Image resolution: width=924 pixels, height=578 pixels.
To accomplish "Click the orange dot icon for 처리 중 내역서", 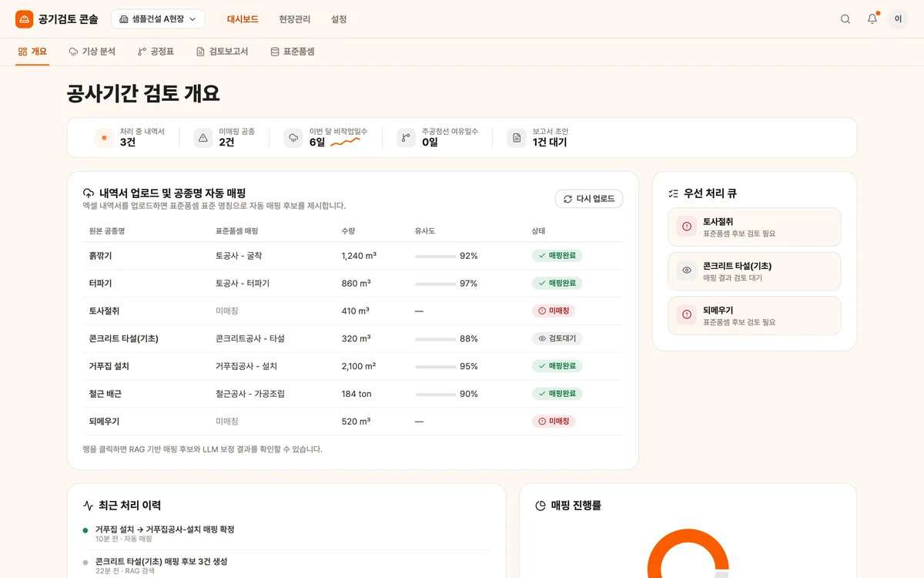I will (x=104, y=138).
